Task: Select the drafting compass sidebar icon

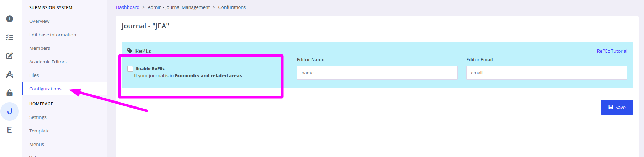Action: click(x=10, y=74)
